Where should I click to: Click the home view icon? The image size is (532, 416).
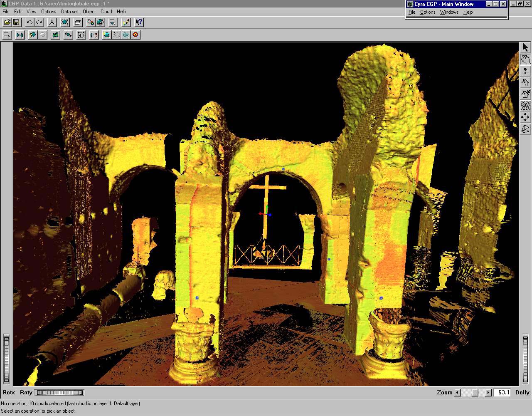(525, 82)
